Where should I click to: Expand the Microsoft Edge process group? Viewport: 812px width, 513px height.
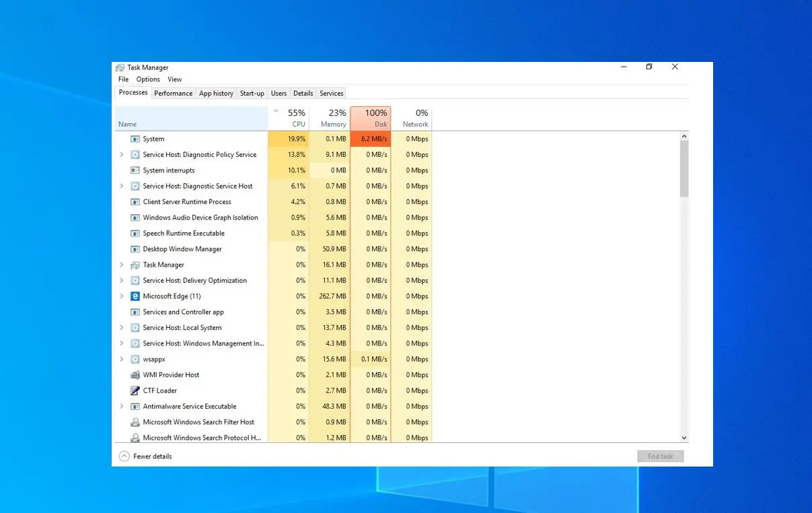[122, 296]
